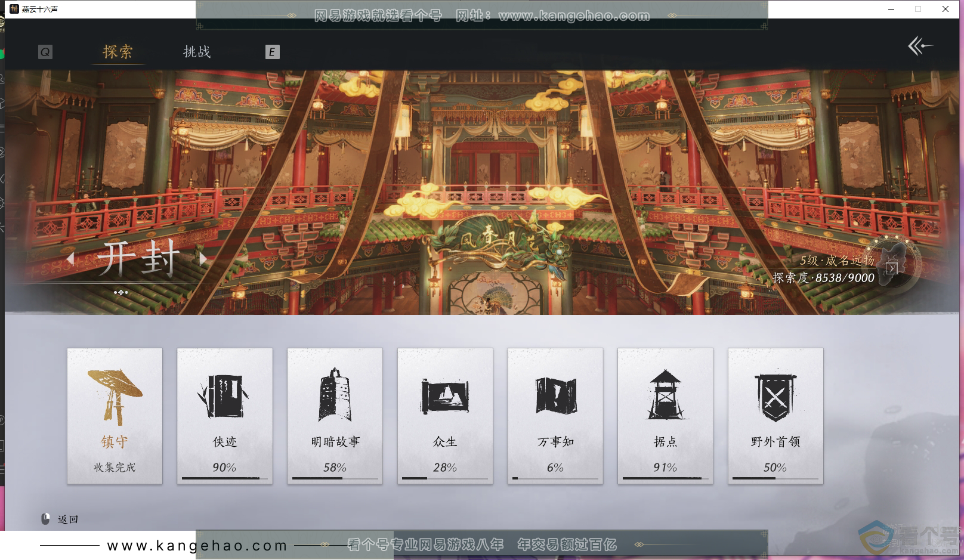Click the 返回 back button

pos(68,519)
